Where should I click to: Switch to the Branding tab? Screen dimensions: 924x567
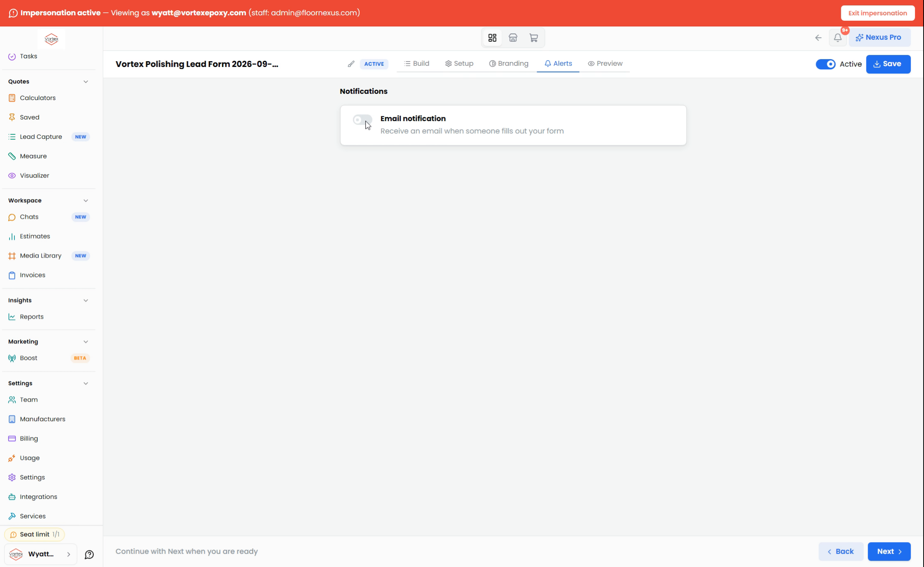[x=509, y=64]
